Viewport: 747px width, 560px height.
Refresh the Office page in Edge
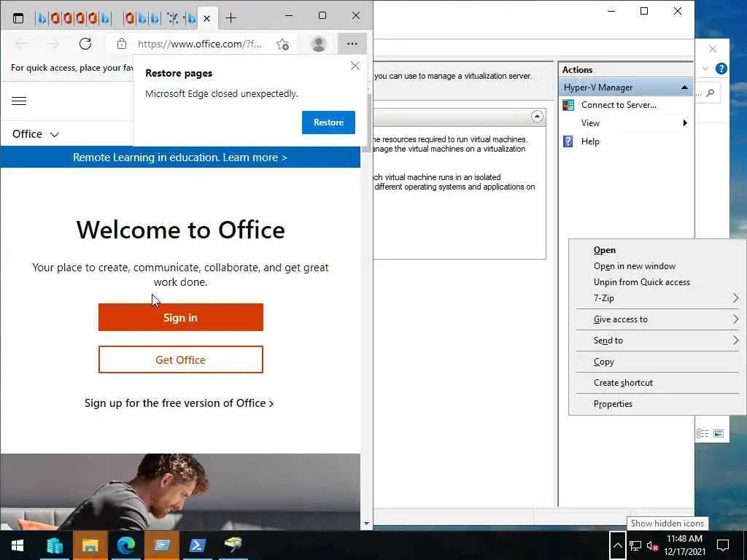click(x=85, y=44)
